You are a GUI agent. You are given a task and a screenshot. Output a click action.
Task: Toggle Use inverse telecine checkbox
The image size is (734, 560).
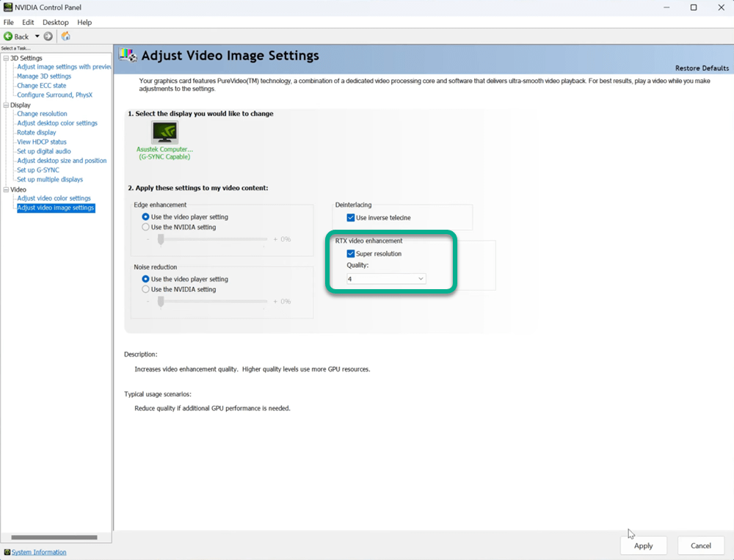pos(351,218)
